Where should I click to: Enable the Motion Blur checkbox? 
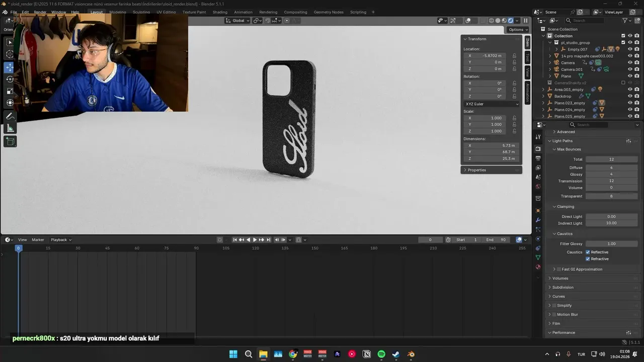click(554, 314)
